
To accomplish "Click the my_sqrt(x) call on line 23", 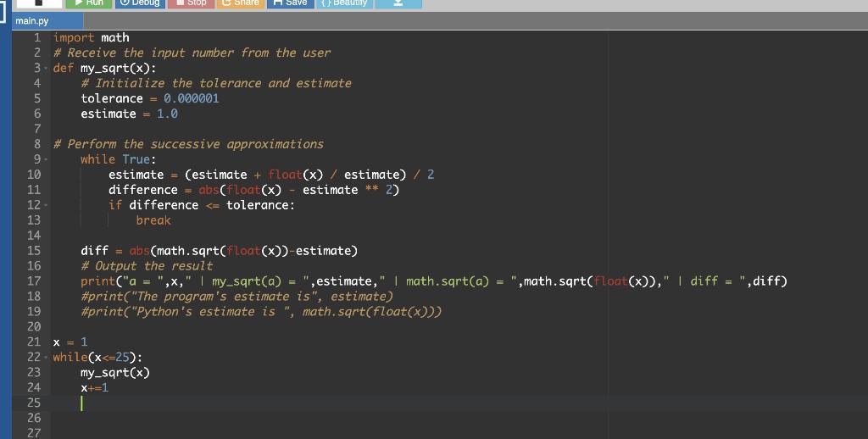I will [x=115, y=373].
